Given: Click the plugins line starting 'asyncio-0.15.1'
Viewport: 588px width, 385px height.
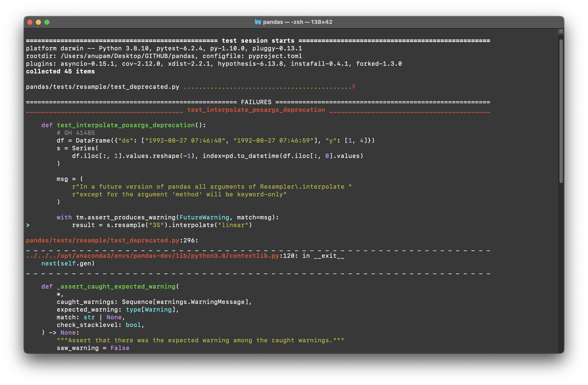Looking at the screenshot, I should coord(214,64).
